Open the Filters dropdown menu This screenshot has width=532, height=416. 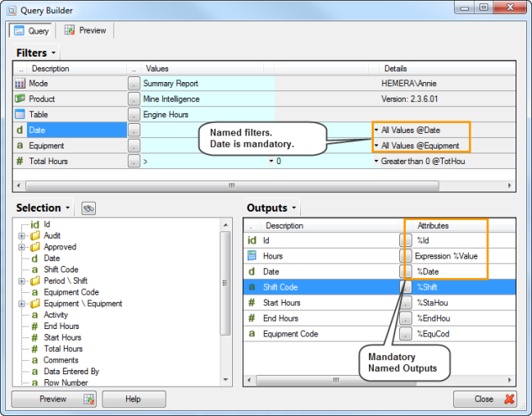(x=53, y=53)
